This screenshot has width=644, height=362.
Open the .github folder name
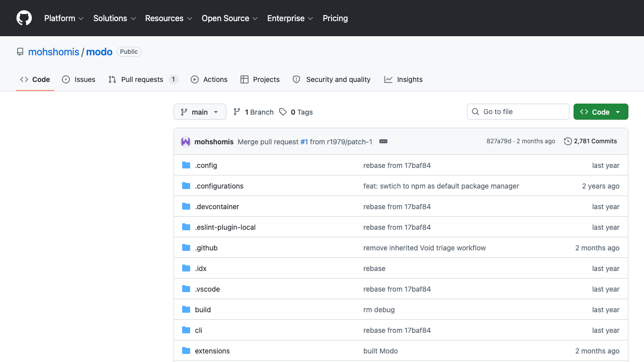click(x=206, y=248)
